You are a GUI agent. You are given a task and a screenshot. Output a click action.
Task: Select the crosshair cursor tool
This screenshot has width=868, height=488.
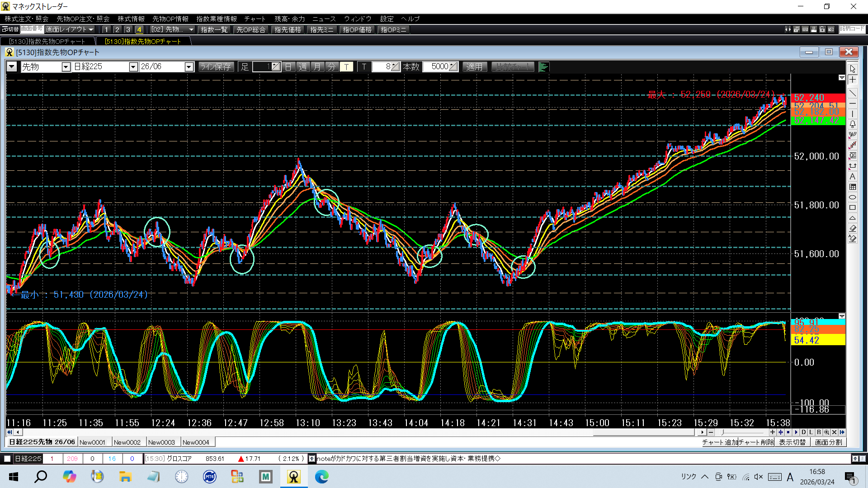click(x=853, y=80)
